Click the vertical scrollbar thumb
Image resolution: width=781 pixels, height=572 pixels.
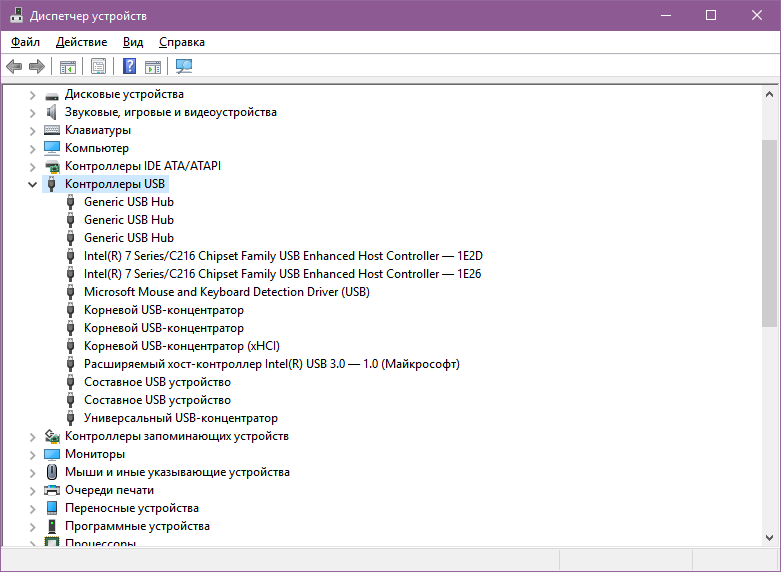[770, 233]
